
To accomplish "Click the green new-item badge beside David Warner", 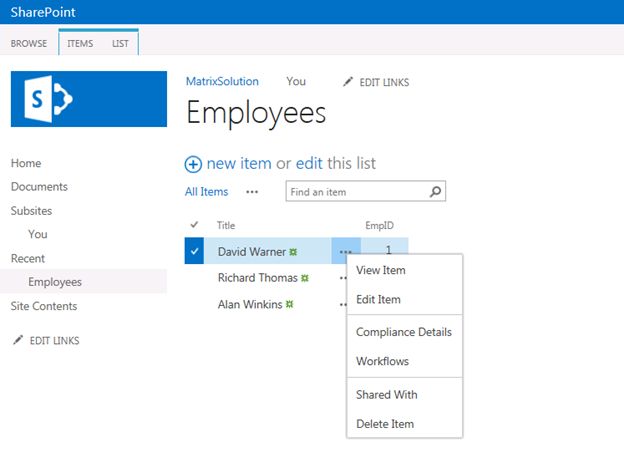I will tap(295, 252).
